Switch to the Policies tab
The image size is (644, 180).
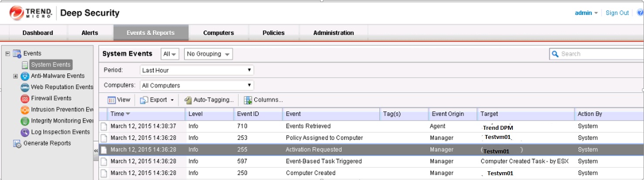coord(273,33)
